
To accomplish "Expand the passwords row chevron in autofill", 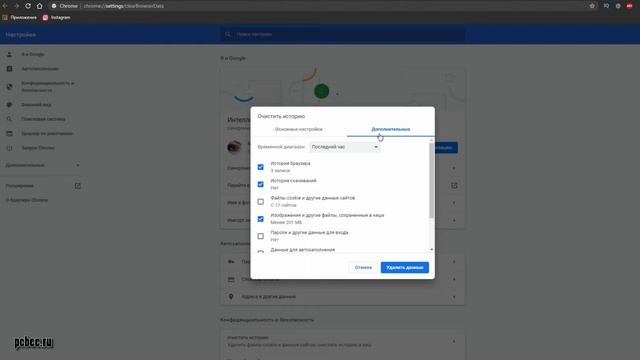I will 454,262.
